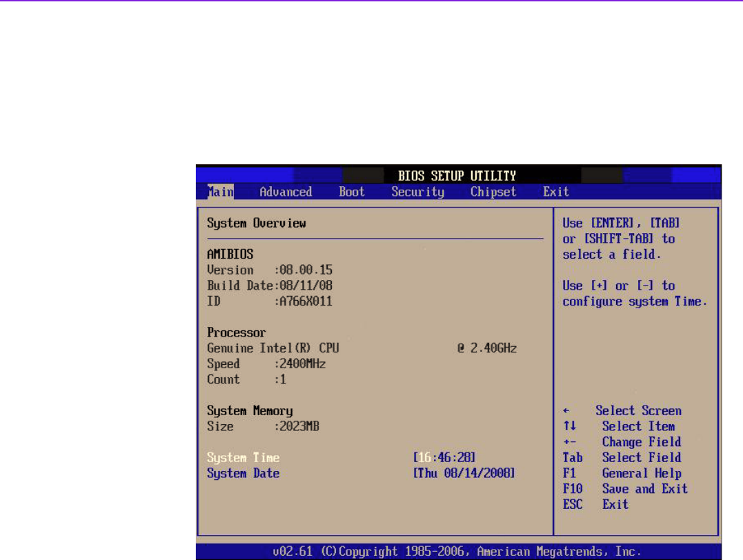Click the American Megatrends copyright footer
743x560 pixels.
click(x=457, y=551)
